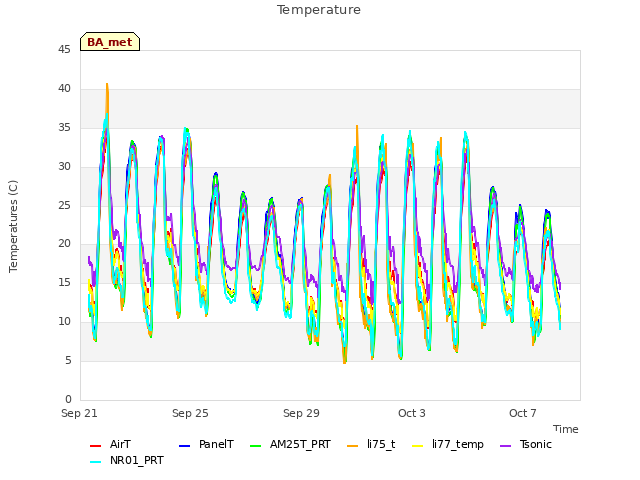Click the red AirT color swatch
Image resolution: width=640 pixels, height=480 pixels.
[95, 446]
